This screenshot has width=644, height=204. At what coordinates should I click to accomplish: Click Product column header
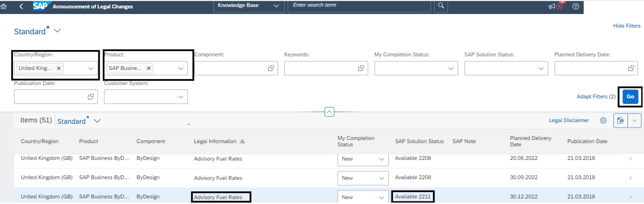[x=89, y=141]
